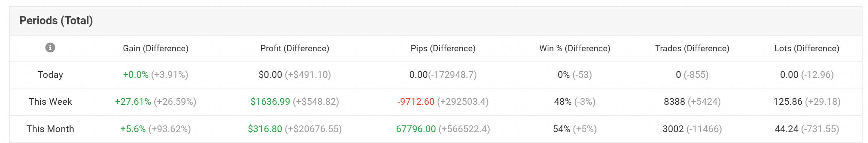Click the Win % (Difference) column header
The height and width of the screenshot is (143, 868).
(575, 48)
